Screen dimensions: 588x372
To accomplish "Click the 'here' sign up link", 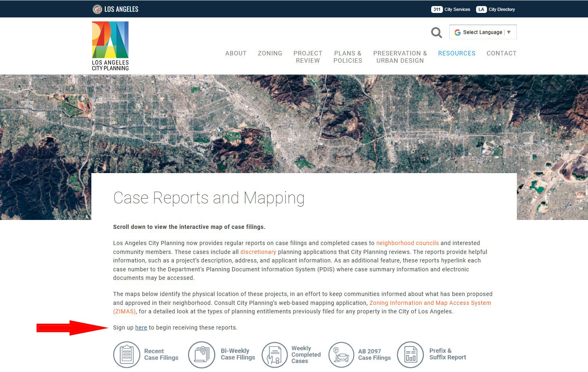I will [141, 328].
